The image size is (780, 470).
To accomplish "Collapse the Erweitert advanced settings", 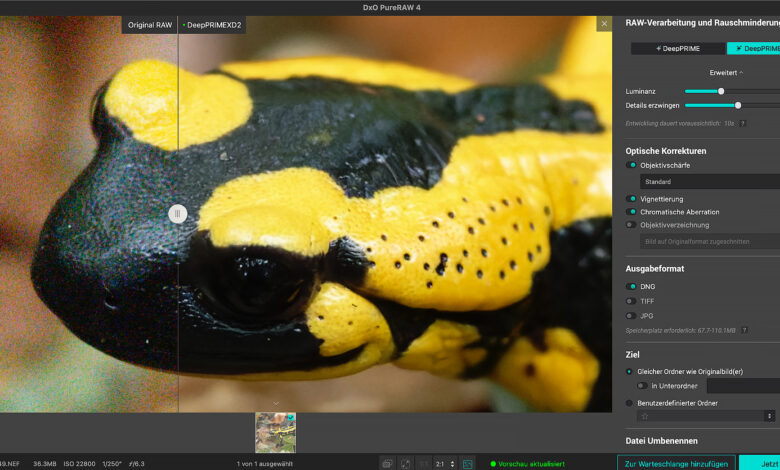I will pos(726,73).
